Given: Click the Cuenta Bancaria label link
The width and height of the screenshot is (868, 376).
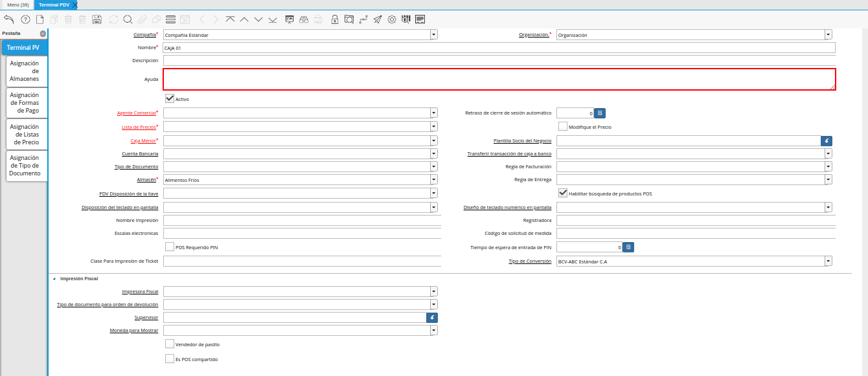Looking at the screenshot, I should tap(140, 154).
